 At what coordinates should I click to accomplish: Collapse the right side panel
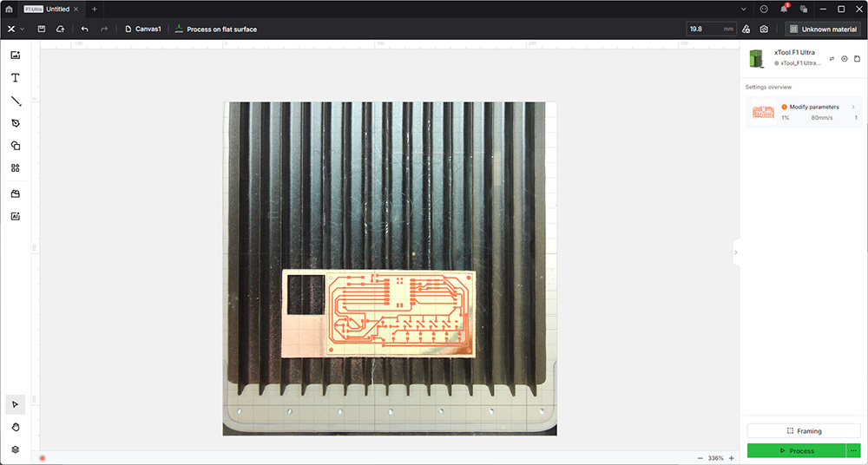[736, 252]
